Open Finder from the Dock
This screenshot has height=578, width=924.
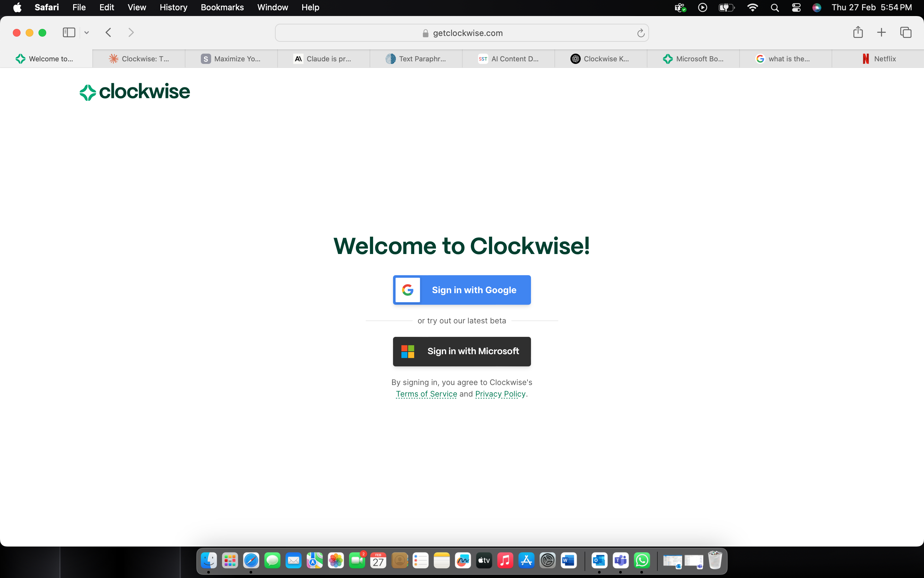[x=209, y=561]
